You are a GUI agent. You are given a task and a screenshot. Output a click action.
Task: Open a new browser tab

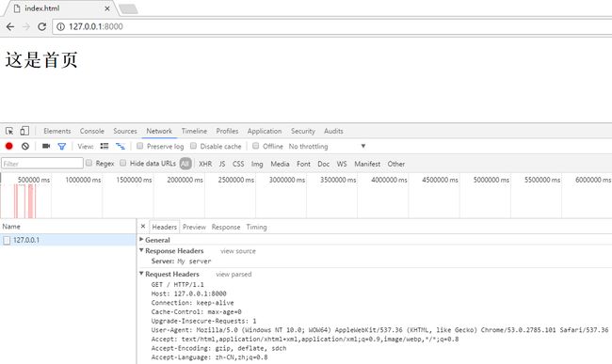click(128, 9)
